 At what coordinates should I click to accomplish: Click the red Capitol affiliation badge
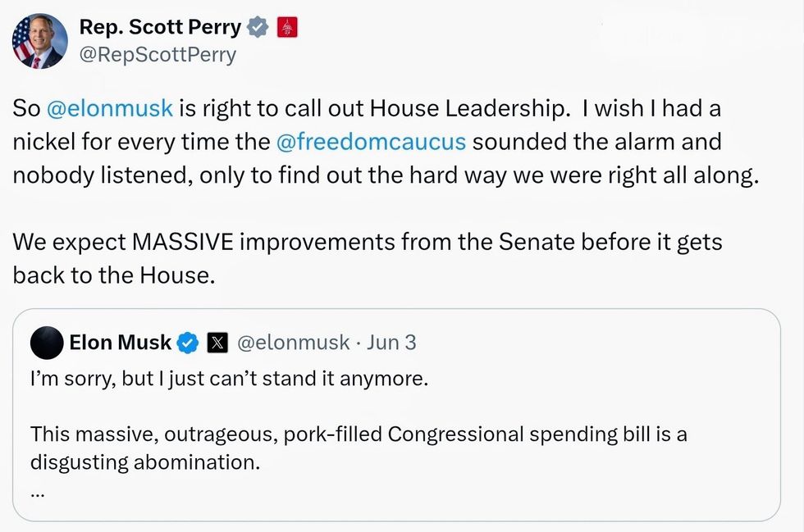point(287,28)
